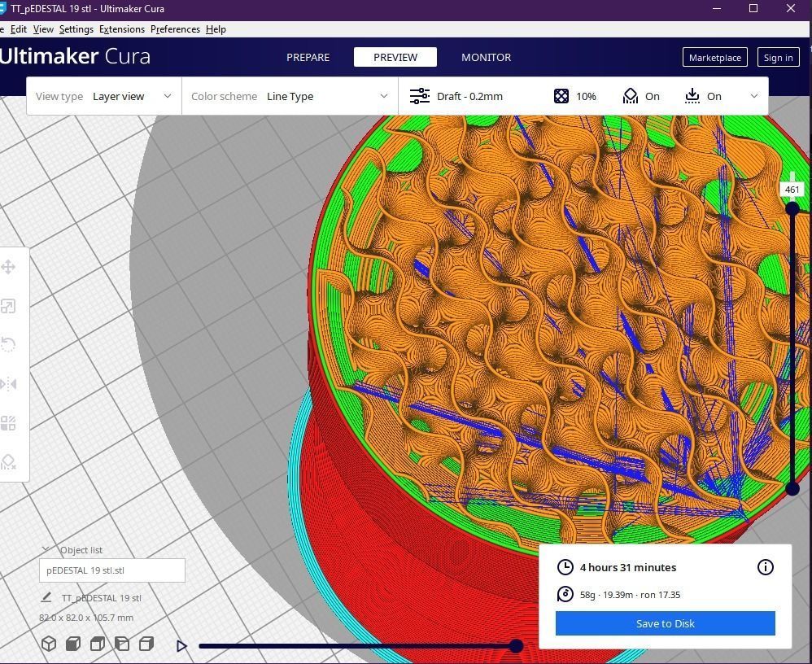The height and width of the screenshot is (664, 812).
Task: Open the Settings menu
Action: tap(76, 29)
